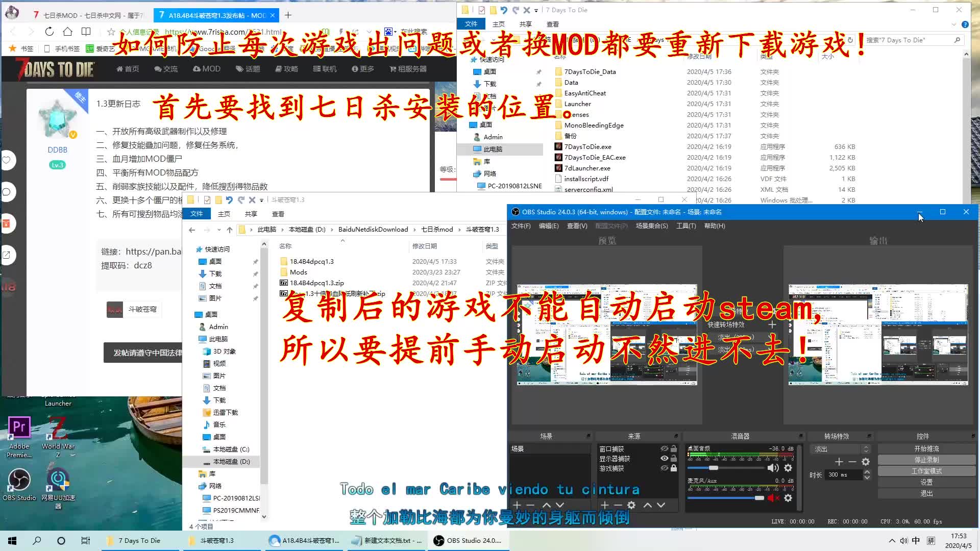Open Mic/Aux mixer settings gear
This screenshot has height=551, width=980.
(788, 498)
